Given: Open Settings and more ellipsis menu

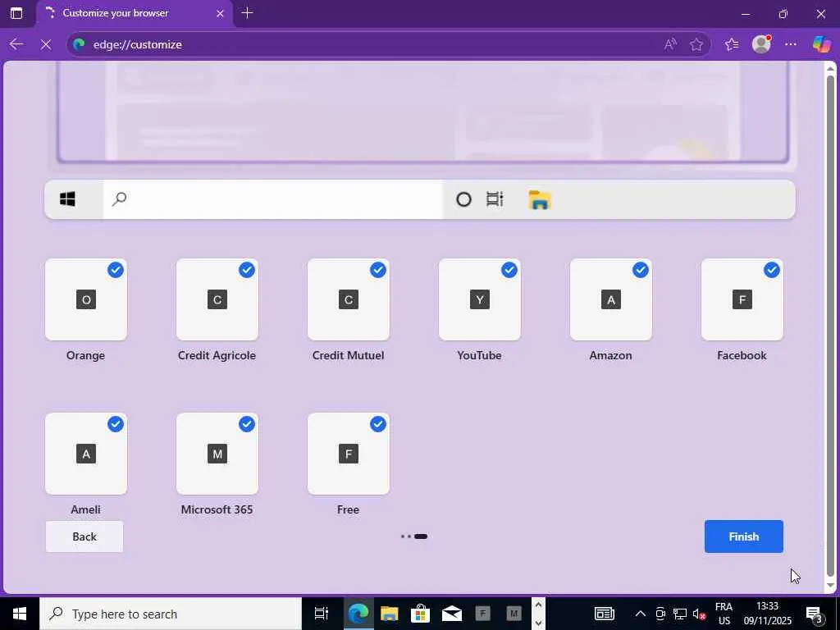Looking at the screenshot, I should click(790, 44).
